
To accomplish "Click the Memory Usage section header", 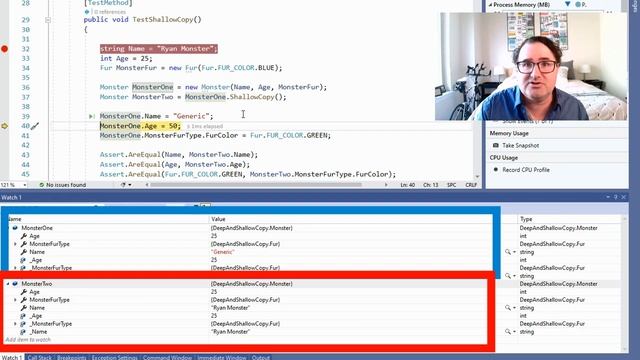I will pyautogui.click(x=509, y=133).
